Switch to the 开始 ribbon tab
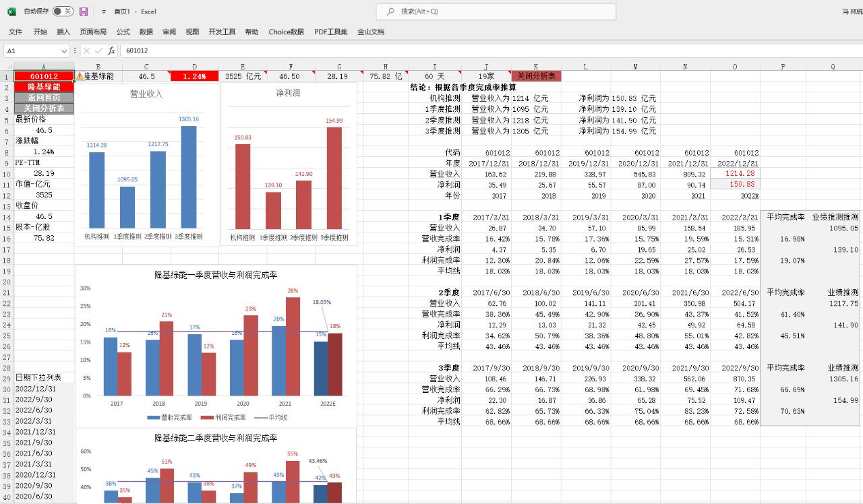The height and width of the screenshot is (504, 863). [40, 32]
